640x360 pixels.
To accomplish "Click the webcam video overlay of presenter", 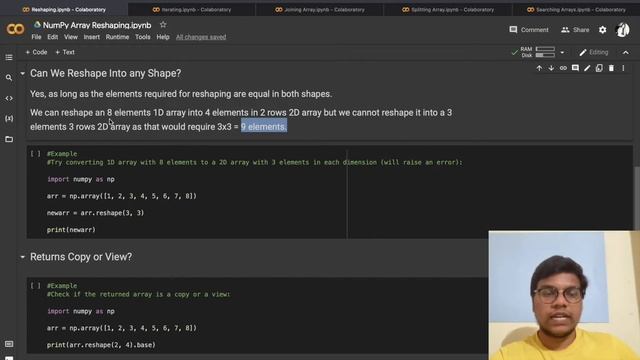I will [564, 296].
